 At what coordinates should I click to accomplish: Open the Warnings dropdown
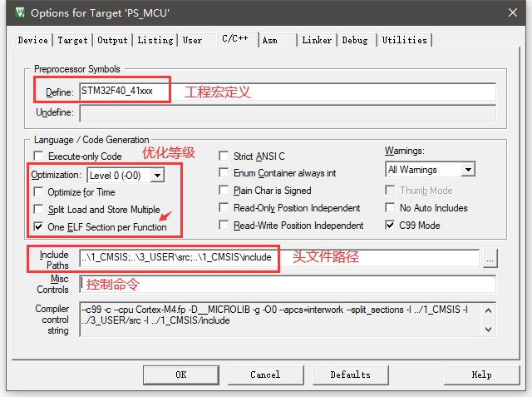pos(468,170)
